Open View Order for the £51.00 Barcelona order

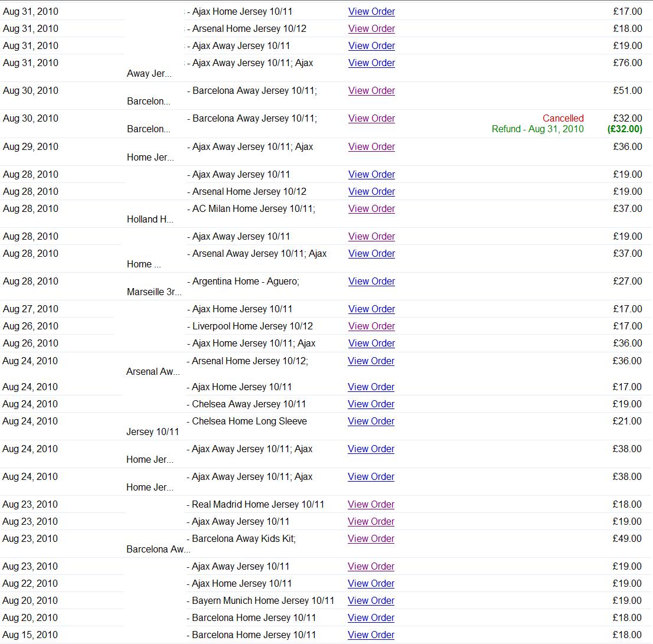371,91
